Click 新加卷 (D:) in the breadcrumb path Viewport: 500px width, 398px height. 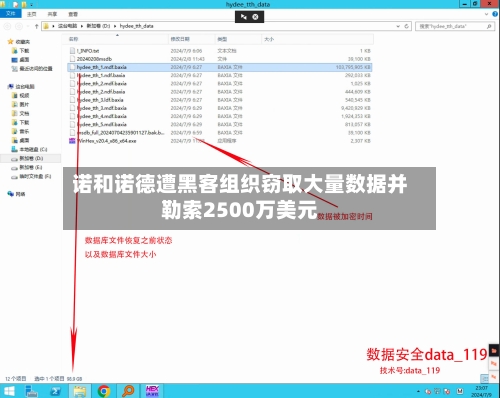98,26
